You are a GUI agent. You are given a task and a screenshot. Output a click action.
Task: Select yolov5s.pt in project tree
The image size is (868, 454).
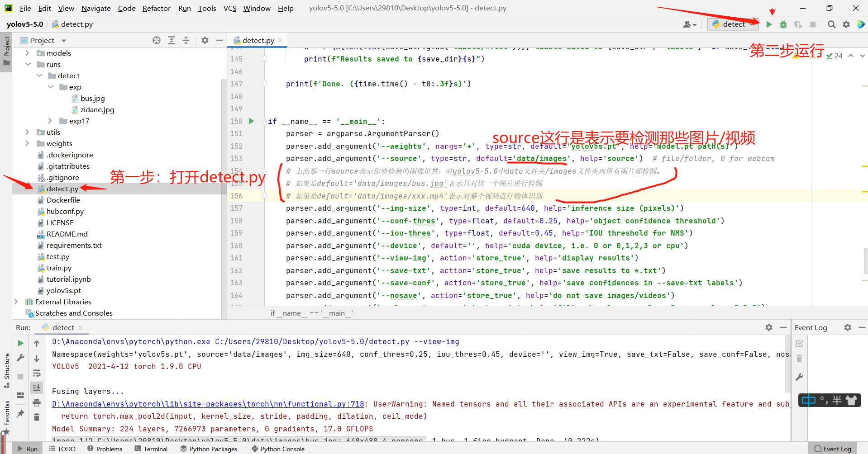click(x=64, y=290)
